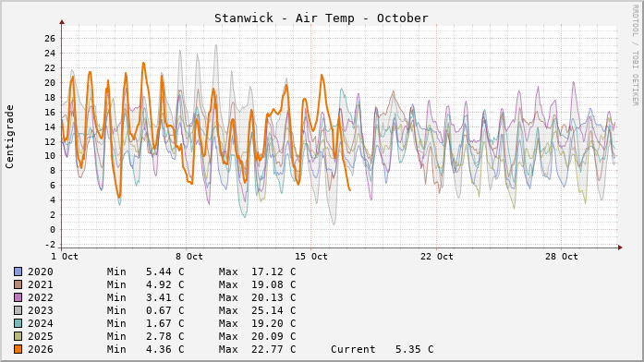Screen dimensions: 644x362
Task: Click the 2024 Min value '1.67 C'
Action: pyautogui.click(x=165, y=323)
